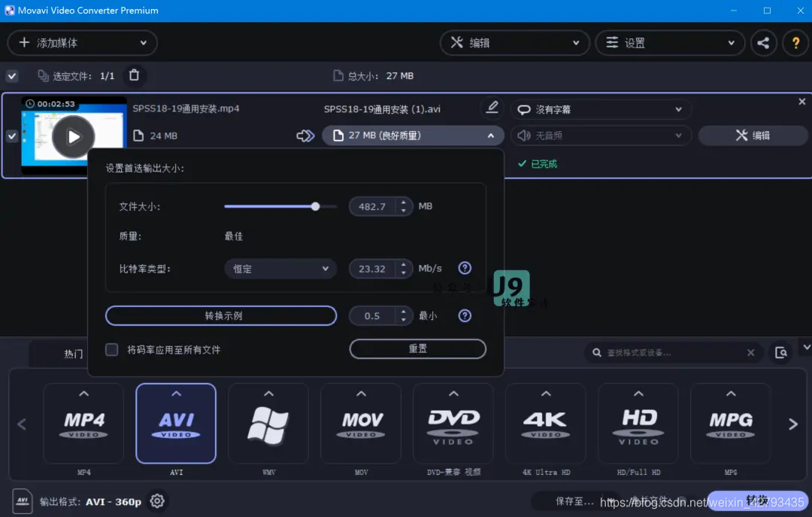Select the WMV Windows format

click(268, 424)
